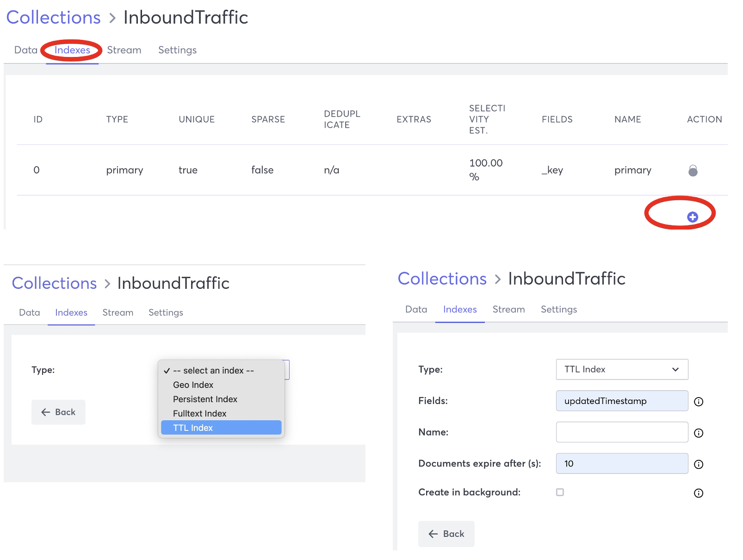Image resolution: width=743 pixels, height=560 pixels.
Task: Click the FIELDS column header
Action: [x=557, y=119]
